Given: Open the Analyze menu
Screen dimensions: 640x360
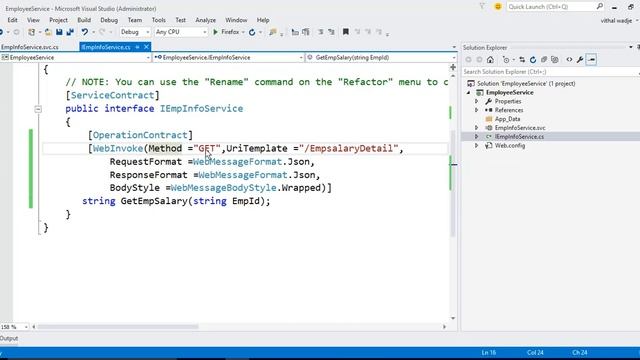Looking at the screenshot, I should coord(206,20).
